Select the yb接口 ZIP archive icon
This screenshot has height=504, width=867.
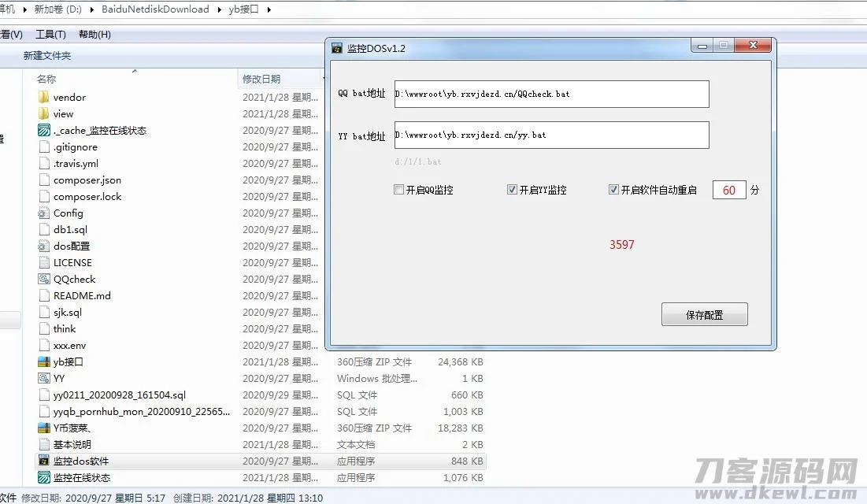click(44, 361)
